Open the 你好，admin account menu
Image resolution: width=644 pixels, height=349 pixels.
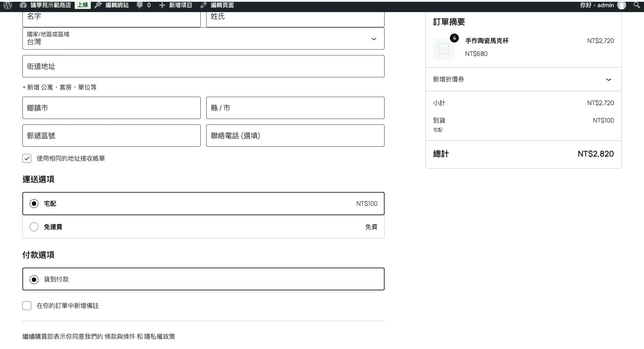point(603,5)
